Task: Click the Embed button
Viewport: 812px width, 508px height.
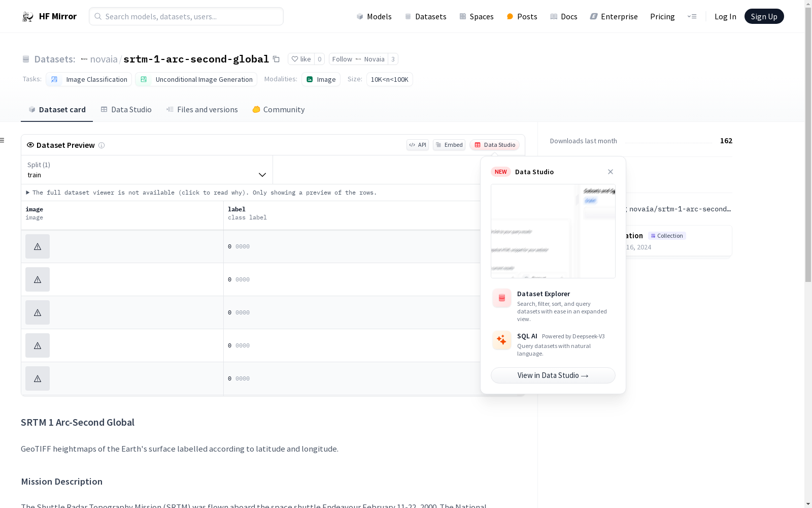Action: click(449, 145)
